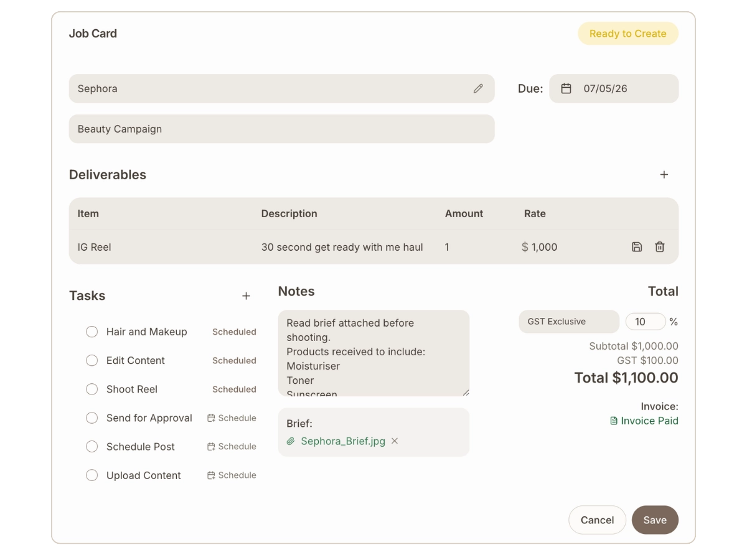Add a new task with plus icon
The width and height of the screenshot is (747, 560).
pos(246,296)
